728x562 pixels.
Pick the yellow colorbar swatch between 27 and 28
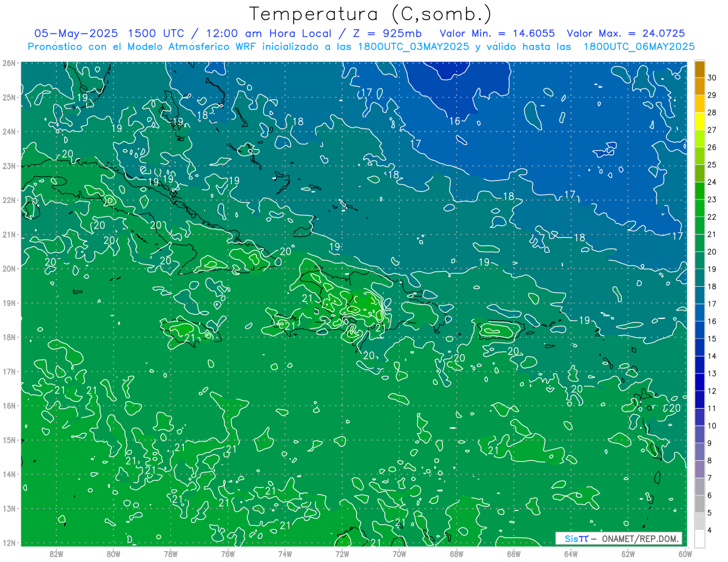(699, 121)
